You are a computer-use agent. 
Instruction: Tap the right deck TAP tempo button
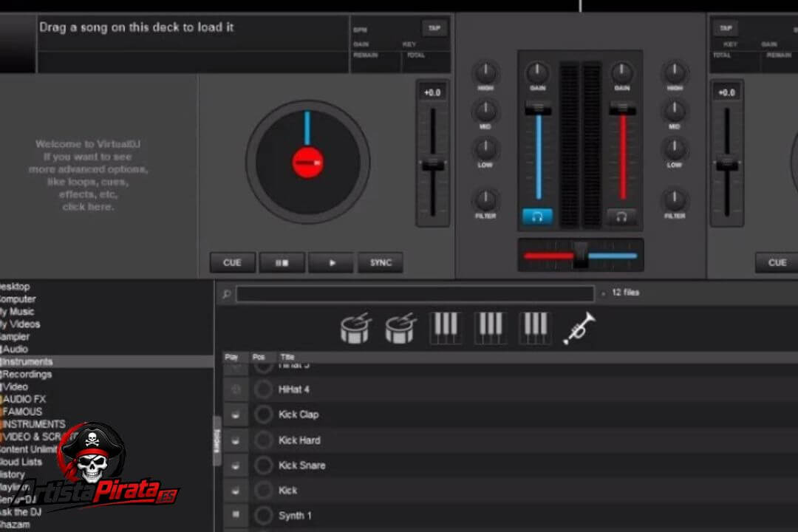[x=726, y=28]
